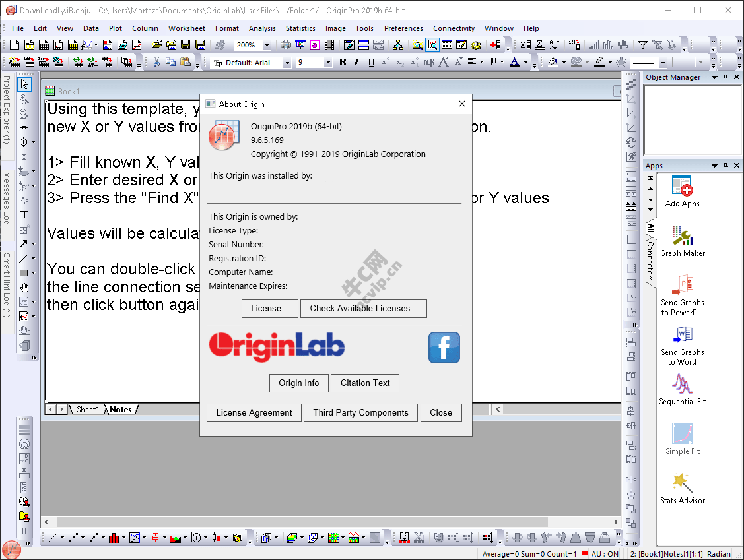The image size is (744, 560).
Task: Click Check Available Licenses... button
Action: 364,308
